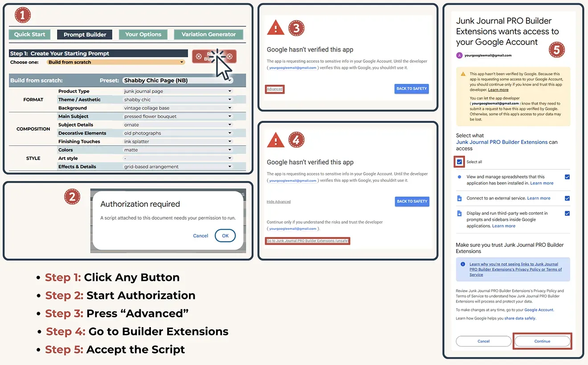Viewport: 588px width, 365px height.
Task: Toggle the View and manage spreadsheets checkbox
Action: 567,177
